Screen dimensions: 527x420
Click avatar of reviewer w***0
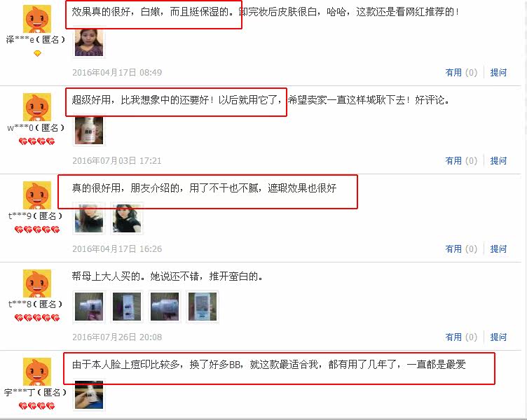tap(37, 107)
